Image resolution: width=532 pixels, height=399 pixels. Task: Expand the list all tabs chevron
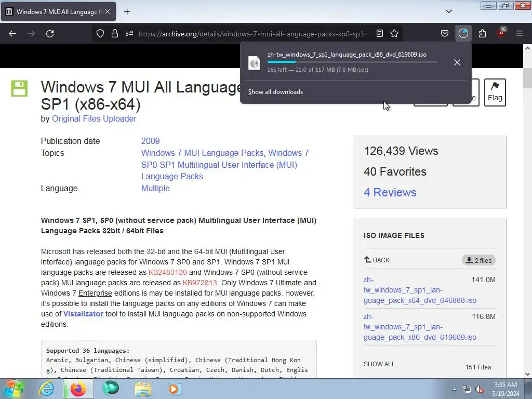point(448,11)
